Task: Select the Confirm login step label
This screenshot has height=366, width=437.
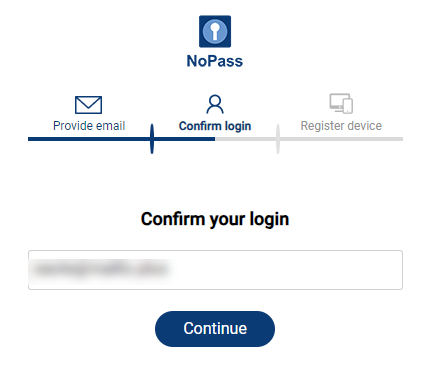Action: (215, 126)
